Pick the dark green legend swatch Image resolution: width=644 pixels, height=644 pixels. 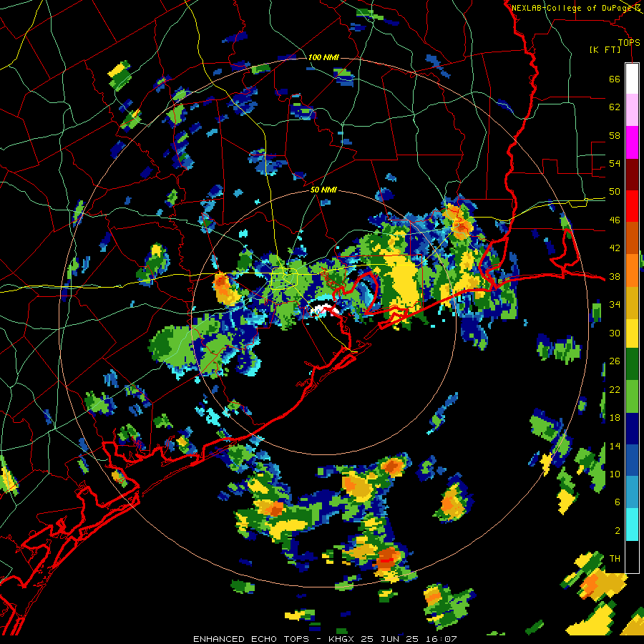pos(632,364)
